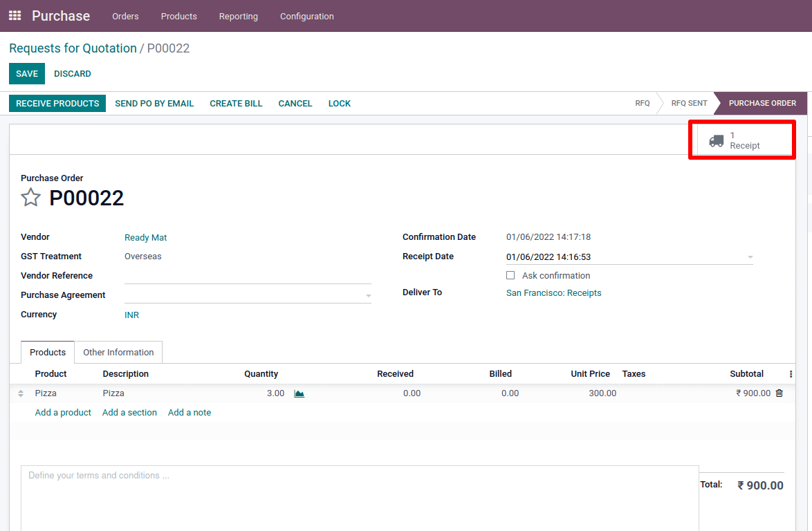
Task: Click the RFQ status stage
Action: [x=642, y=104]
